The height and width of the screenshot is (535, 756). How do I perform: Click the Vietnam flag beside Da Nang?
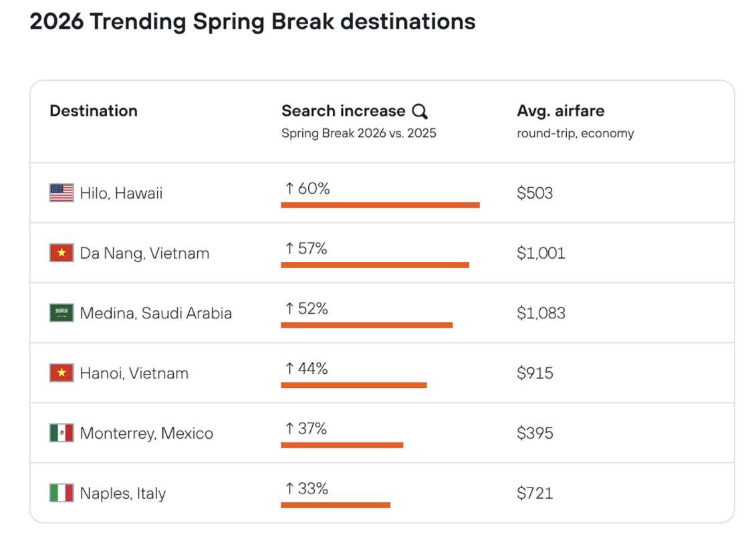61,253
